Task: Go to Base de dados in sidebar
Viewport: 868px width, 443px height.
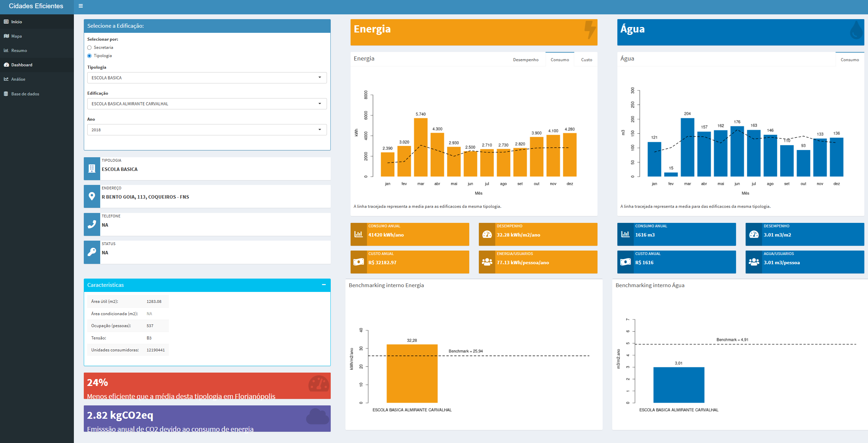Action: click(x=25, y=94)
